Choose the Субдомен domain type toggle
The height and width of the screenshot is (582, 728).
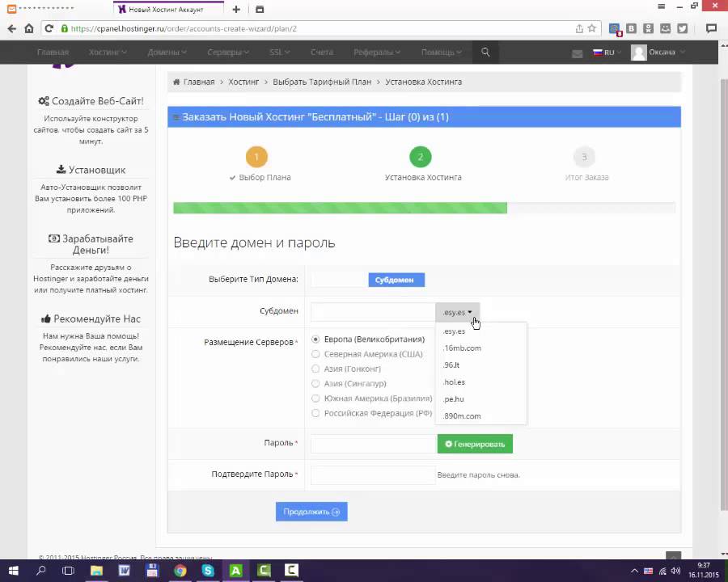click(396, 280)
